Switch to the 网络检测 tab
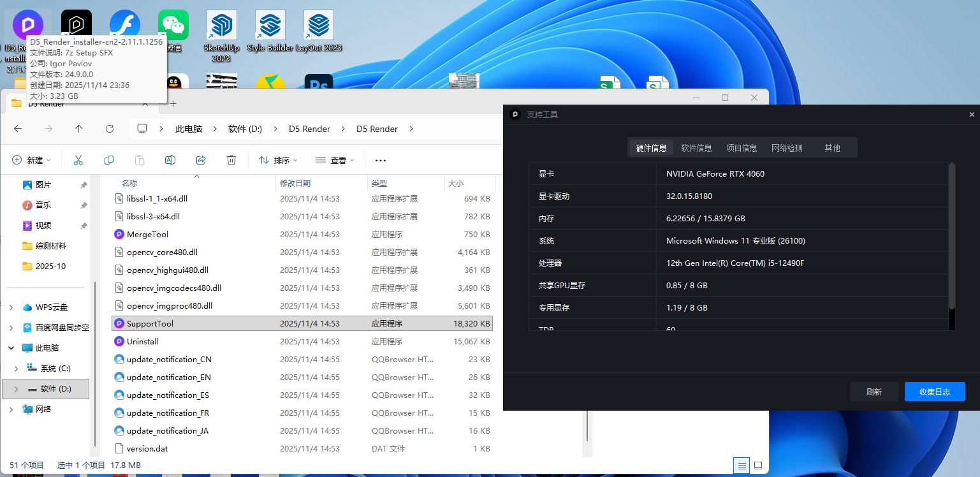980x477 pixels. [x=787, y=148]
